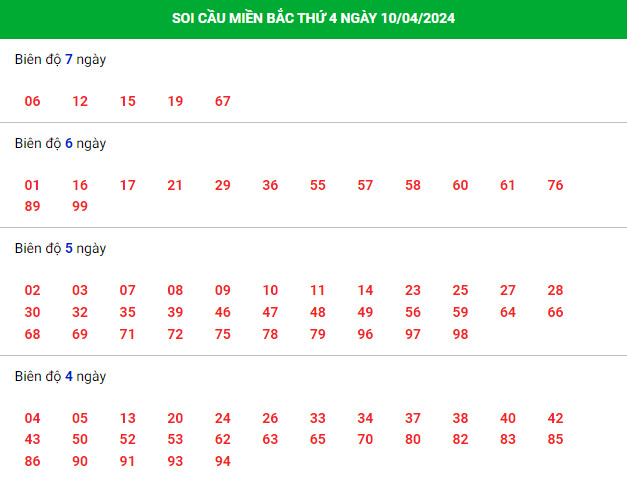Pick number 57 in the 6-day group
The height and width of the screenshot is (480, 627).
[x=365, y=185]
